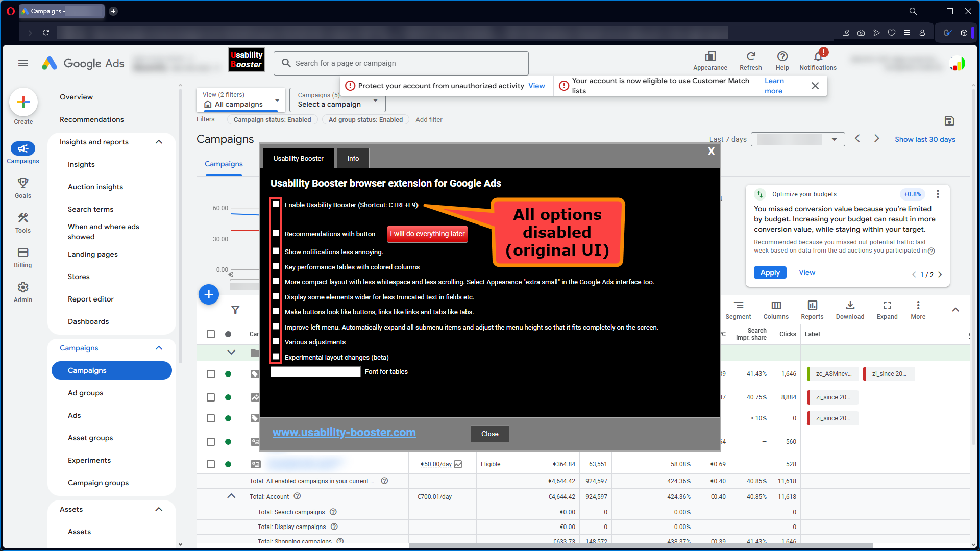The height and width of the screenshot is (551, 980).
Task: Enable the Usability Booster checkbox
Action: (x=276, y=204)
